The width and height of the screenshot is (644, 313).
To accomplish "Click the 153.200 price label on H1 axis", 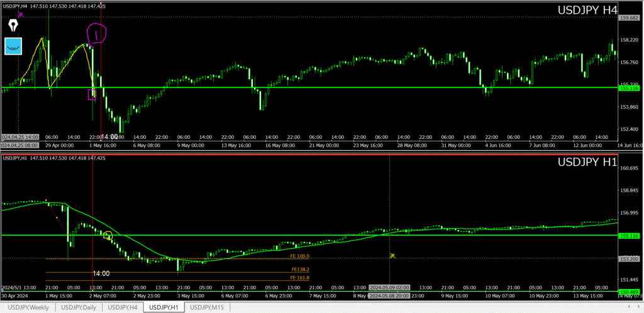I will click(x=629, y=258).
